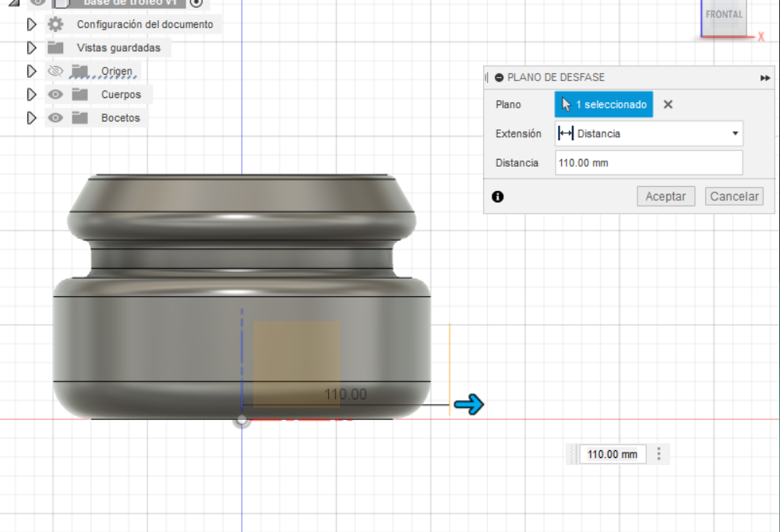Click the orange offset plane preview
The width and height of the screenshot is (780, 532).
[x=297, y=364]
